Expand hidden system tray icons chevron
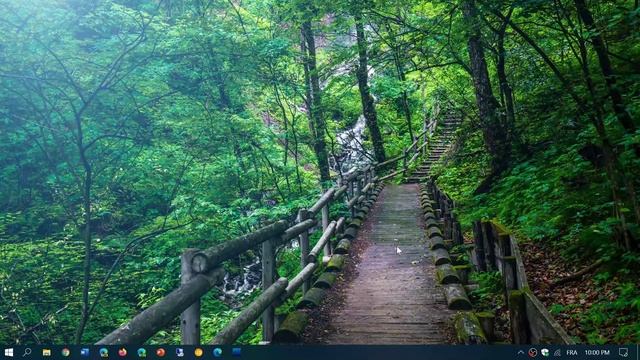This screenshot has width=640, height=360. (x=521, y=353)
